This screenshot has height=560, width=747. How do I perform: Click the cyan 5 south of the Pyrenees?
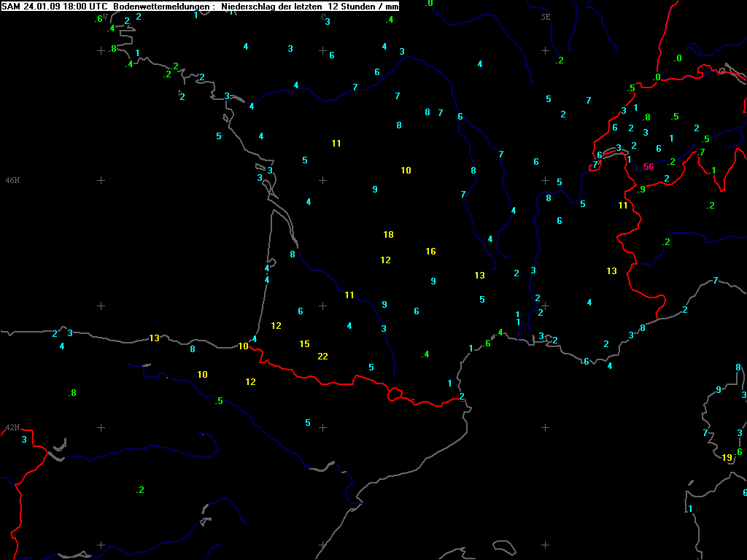[308, 423]
